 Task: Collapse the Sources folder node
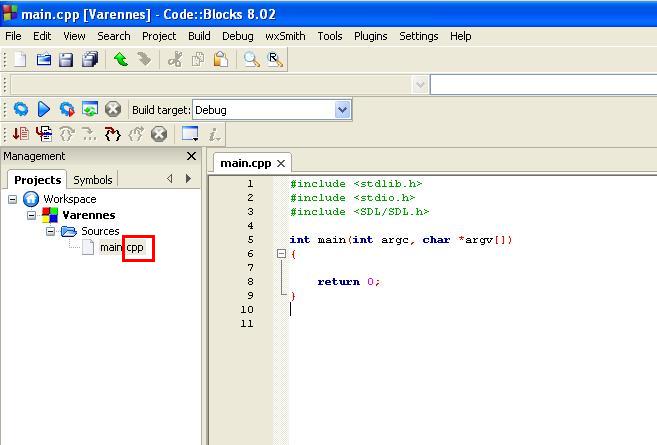click(50, 231)
